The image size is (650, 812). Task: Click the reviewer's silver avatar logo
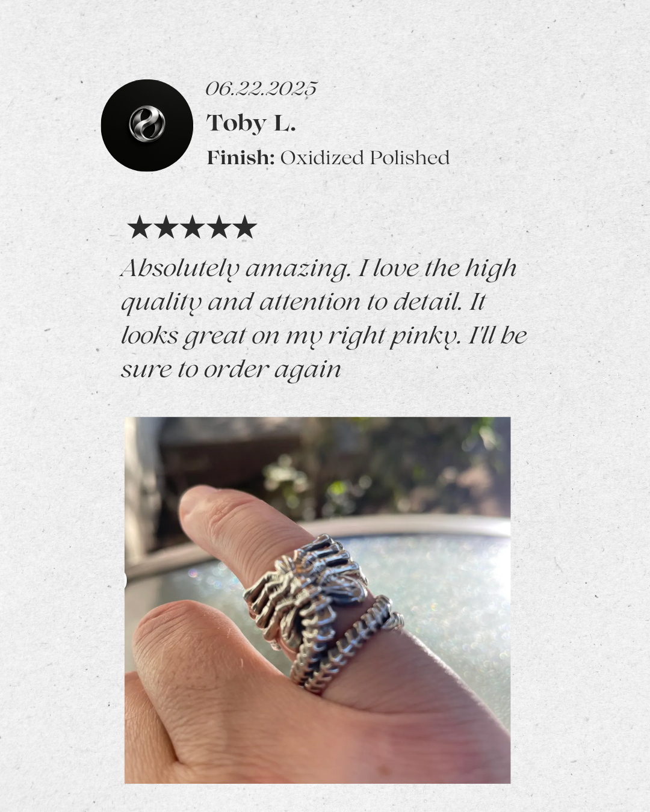pyautogui.click(x=147, y=125)
